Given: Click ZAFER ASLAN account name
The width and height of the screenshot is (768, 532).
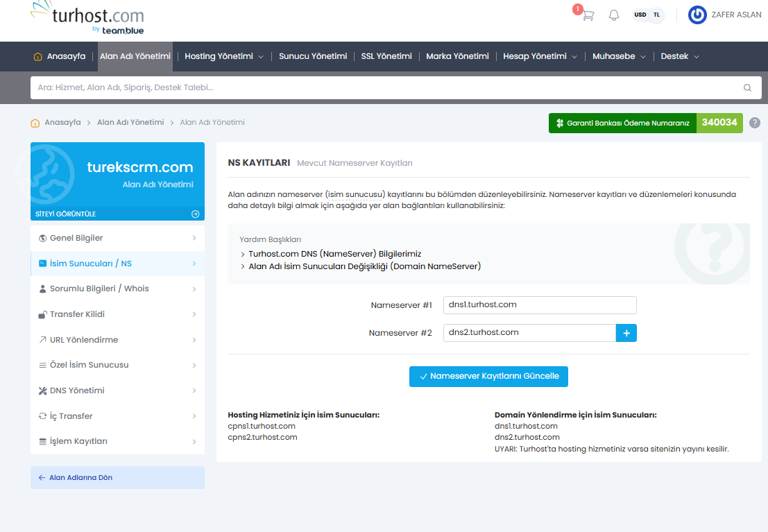Looking at the screenshot, I should [x=736, y=15].
